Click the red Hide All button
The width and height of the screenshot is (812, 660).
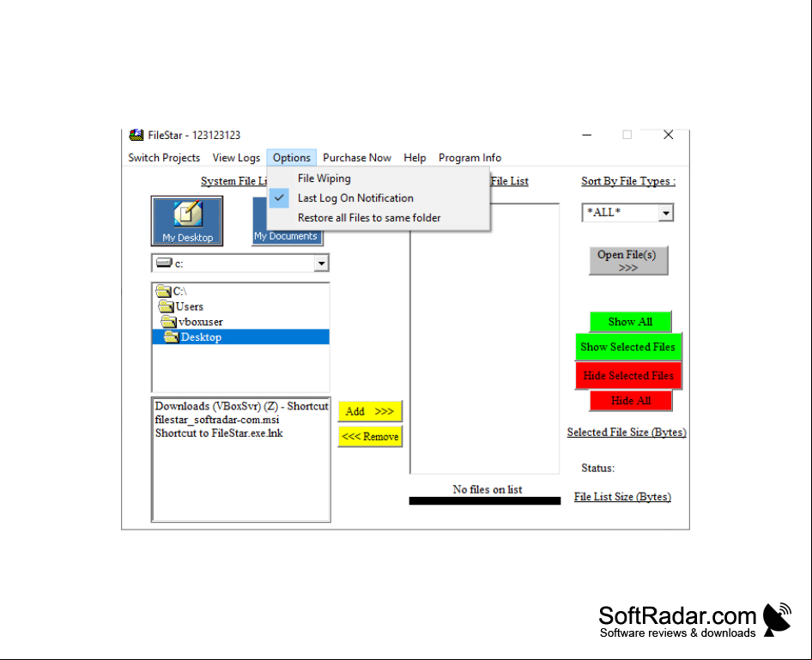[631, 401]
